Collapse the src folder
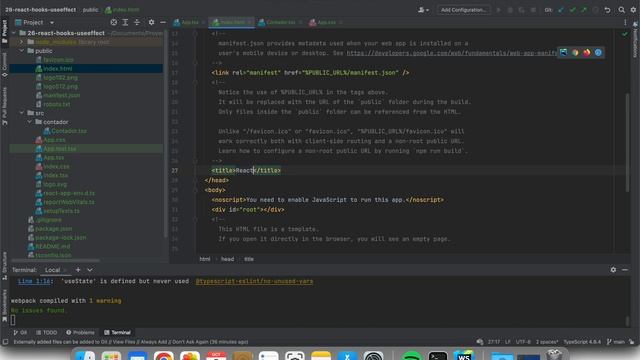The width and height of the screenshot is (640, 360). click(22, 113)
